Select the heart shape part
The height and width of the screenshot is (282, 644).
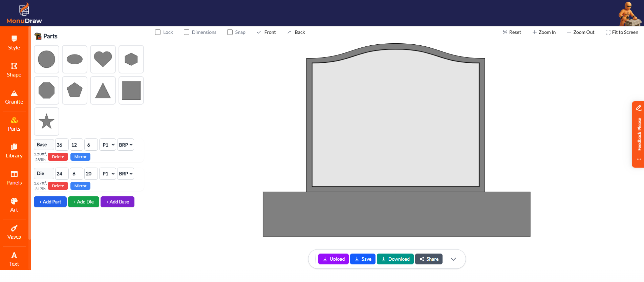point(103,59)
